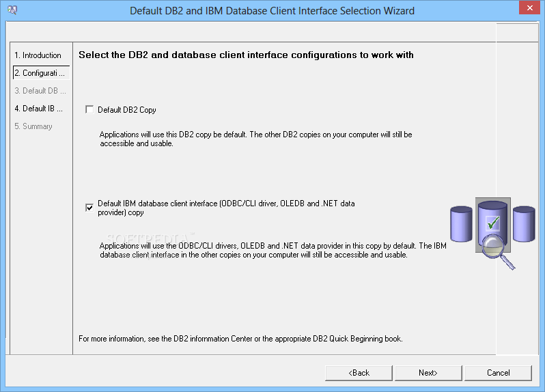
Task: Click the heading 'Select the DB2 and database client interface configurations'
Action: pyautogui.click(x=246, y=55)
